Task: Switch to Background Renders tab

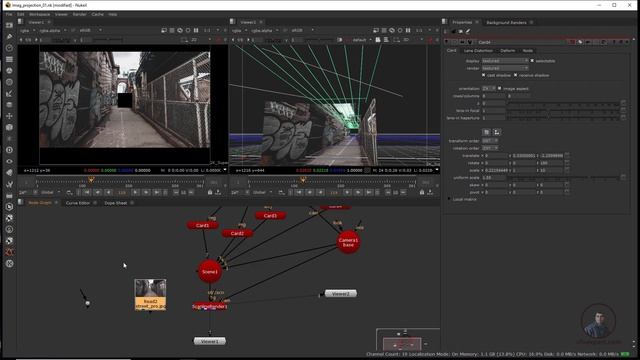Action: coord(506,22)
